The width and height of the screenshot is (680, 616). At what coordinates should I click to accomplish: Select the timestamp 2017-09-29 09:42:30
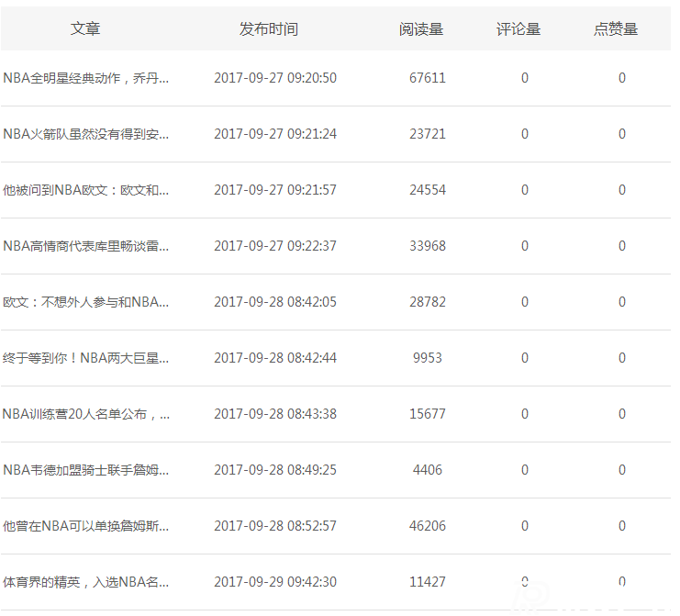tap(275, 582)
